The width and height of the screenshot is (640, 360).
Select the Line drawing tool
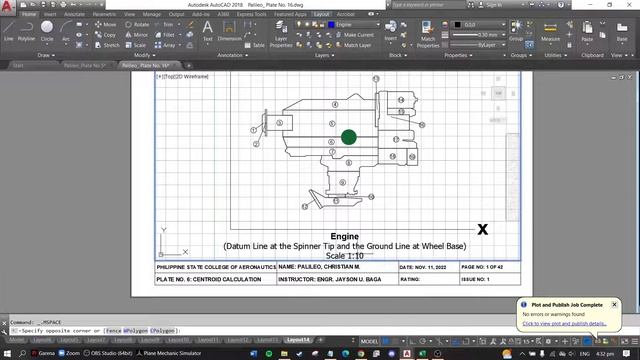[9, 31]
